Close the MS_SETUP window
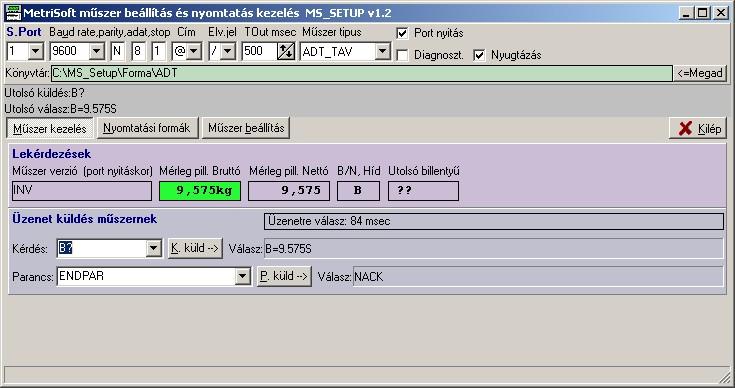Viewport: 735px width, 388px height. pos(720,13)
